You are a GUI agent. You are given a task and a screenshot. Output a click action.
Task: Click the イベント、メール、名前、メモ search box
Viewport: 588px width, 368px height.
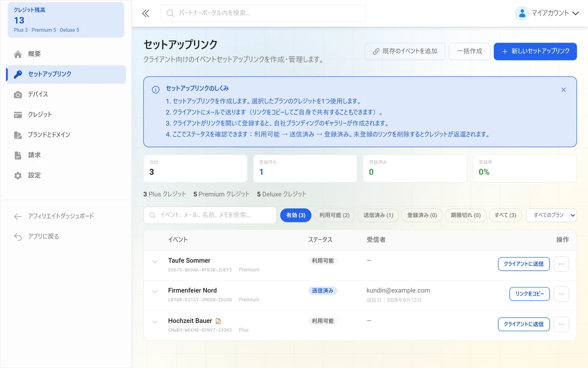pyautogui.click(x=210, y=215)
